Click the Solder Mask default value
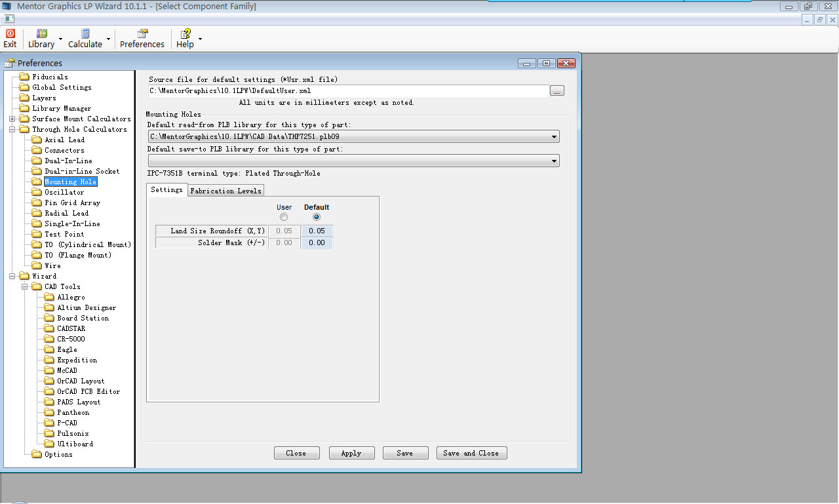 pyautogui.click(x=317, y=242)
